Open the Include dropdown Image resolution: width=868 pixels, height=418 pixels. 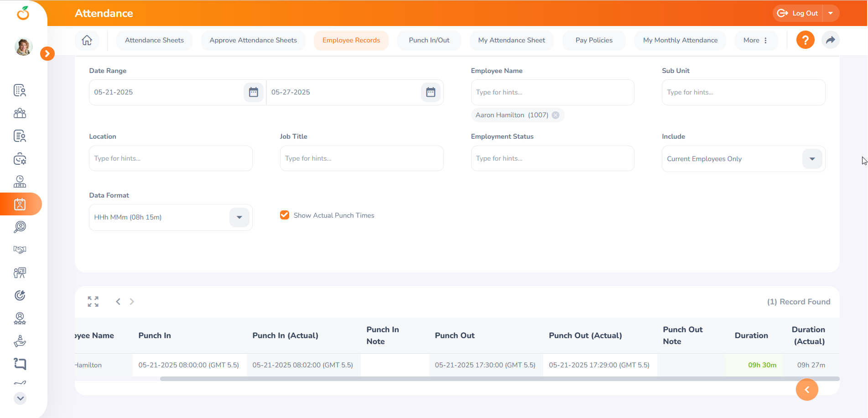812,159
